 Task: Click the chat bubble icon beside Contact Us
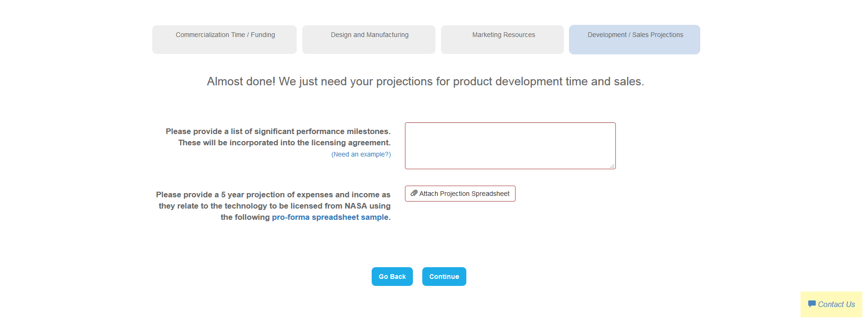click(x=812, y=304)
